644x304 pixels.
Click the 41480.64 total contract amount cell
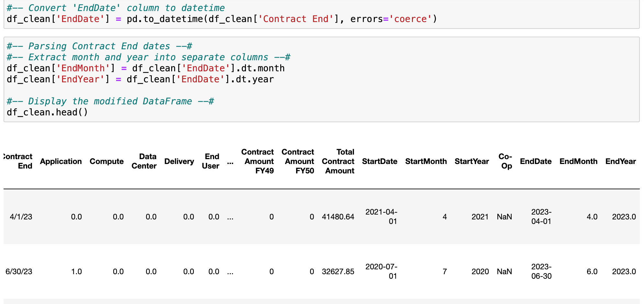[338, 217]
